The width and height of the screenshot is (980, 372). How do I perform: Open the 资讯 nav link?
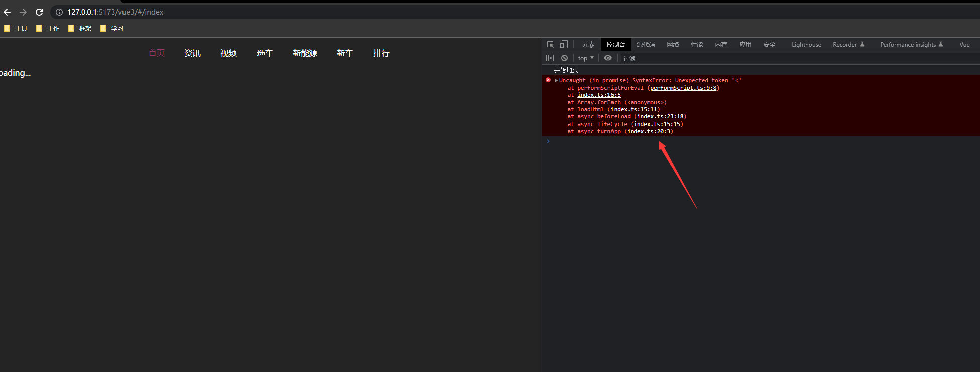pyautogui.click(x=192, y=53)
